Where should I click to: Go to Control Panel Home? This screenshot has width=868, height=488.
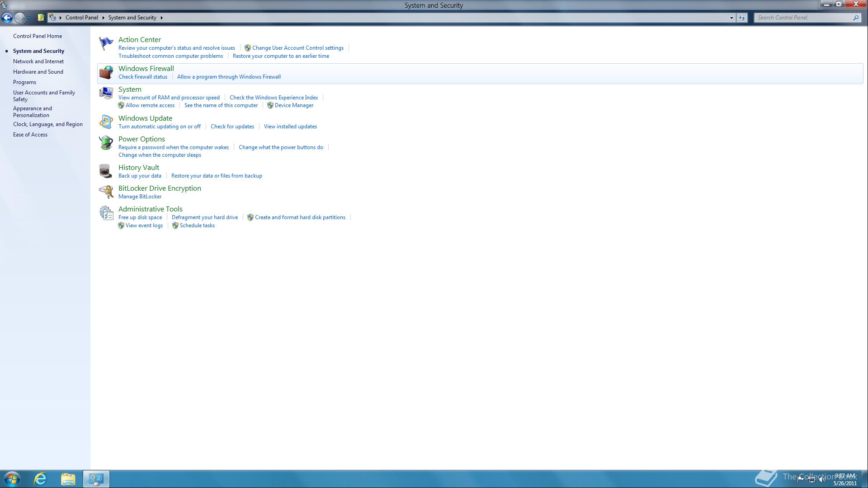[38, 36]
